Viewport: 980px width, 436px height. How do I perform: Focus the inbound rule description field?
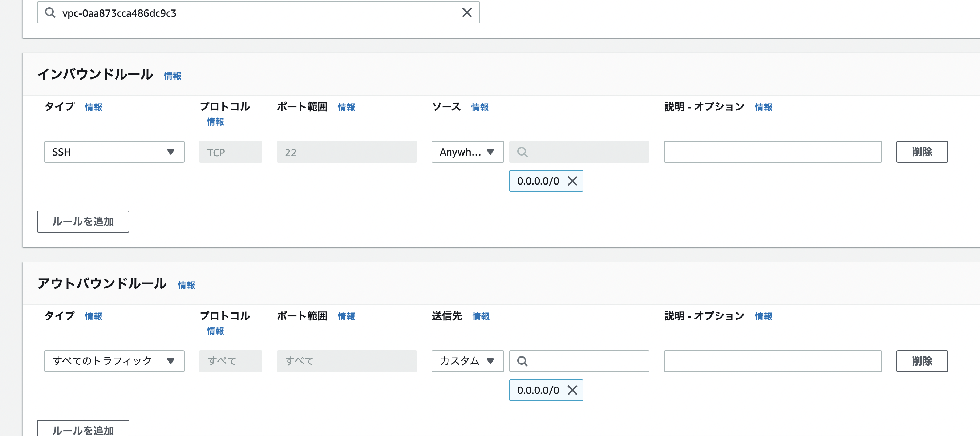coord(772,152)
